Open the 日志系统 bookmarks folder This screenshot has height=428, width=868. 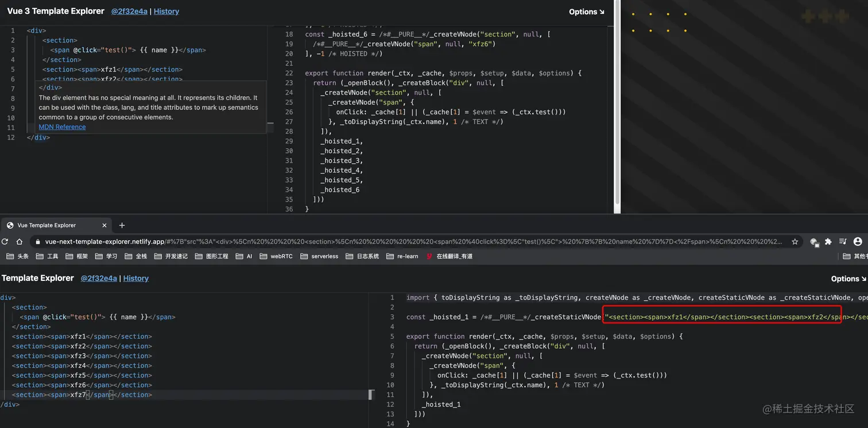362,256
